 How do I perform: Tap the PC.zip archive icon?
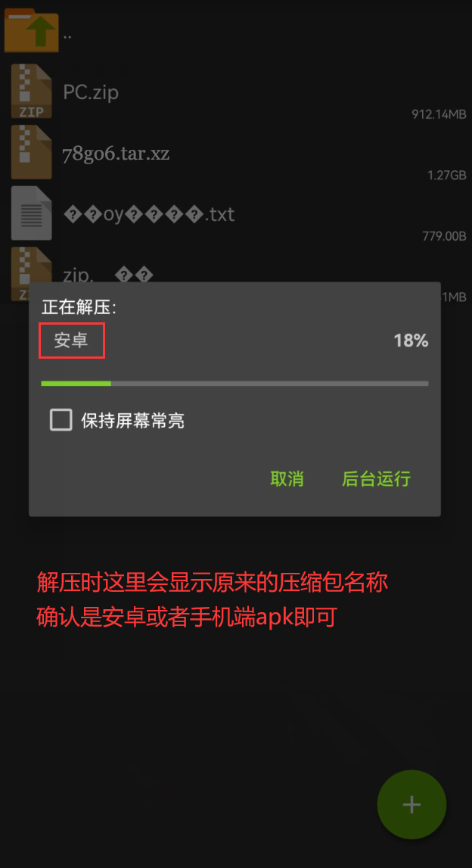click(32, 92)
